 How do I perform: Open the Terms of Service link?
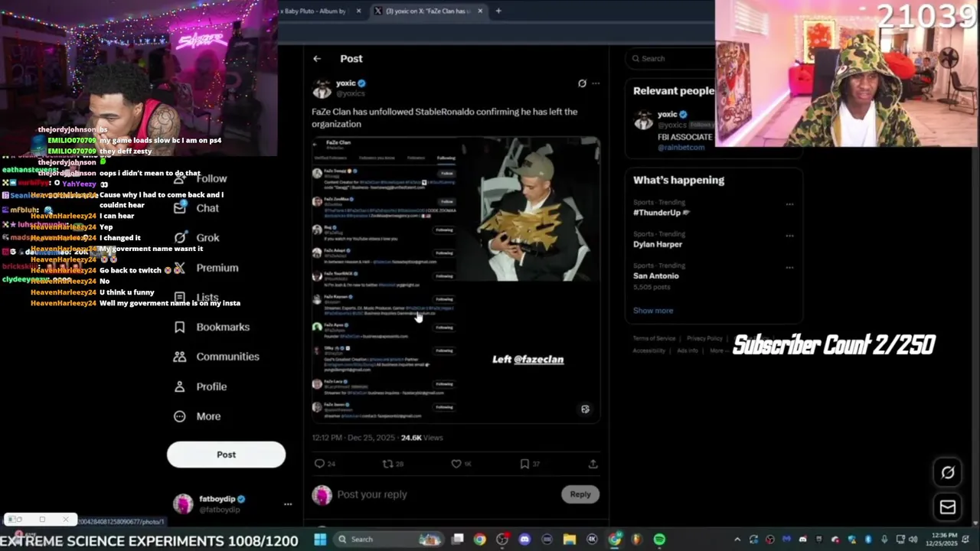(654, 338)
